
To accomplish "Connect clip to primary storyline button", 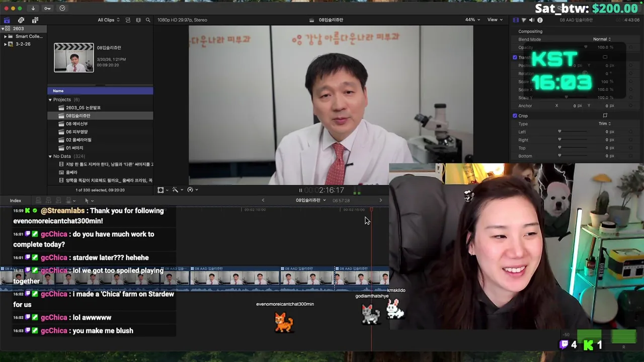I will (x=38, y=201).
